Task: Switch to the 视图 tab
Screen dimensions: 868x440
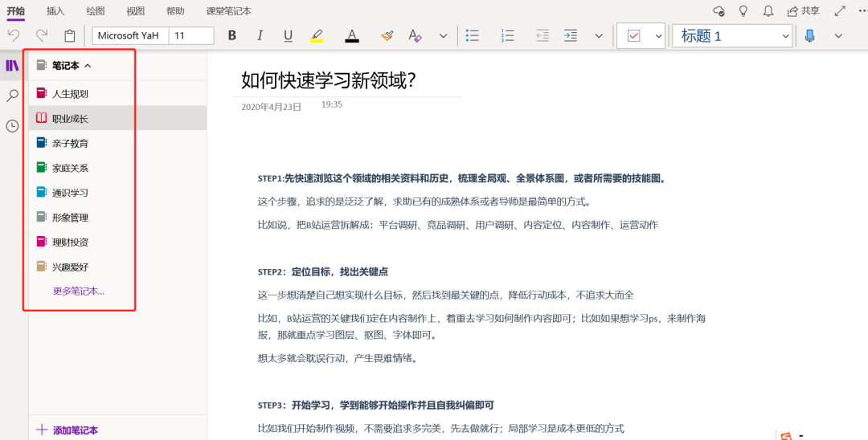Action: pos(135,10)
